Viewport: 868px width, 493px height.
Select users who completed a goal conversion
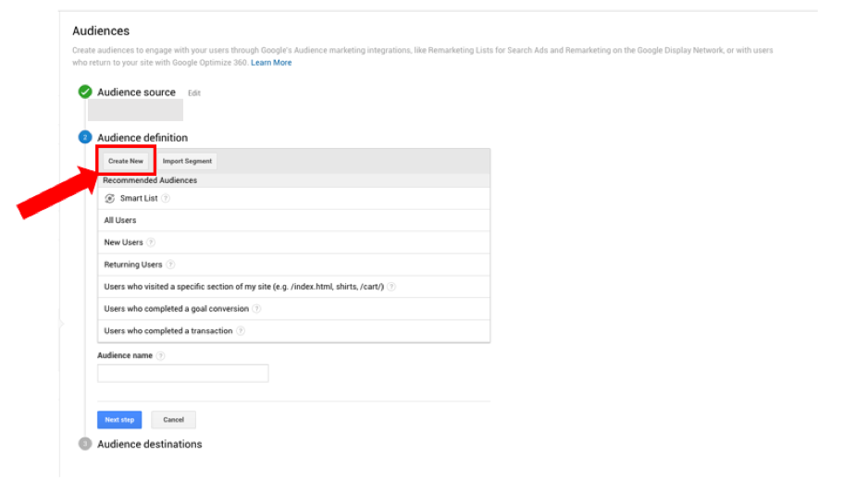[176, 309]
